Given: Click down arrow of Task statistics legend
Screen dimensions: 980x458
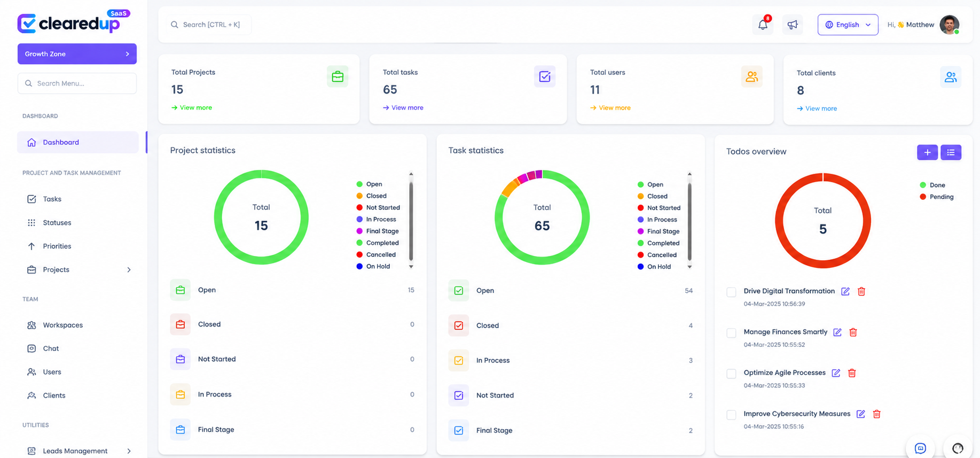Looking at the screenshot, I should 689,266.
